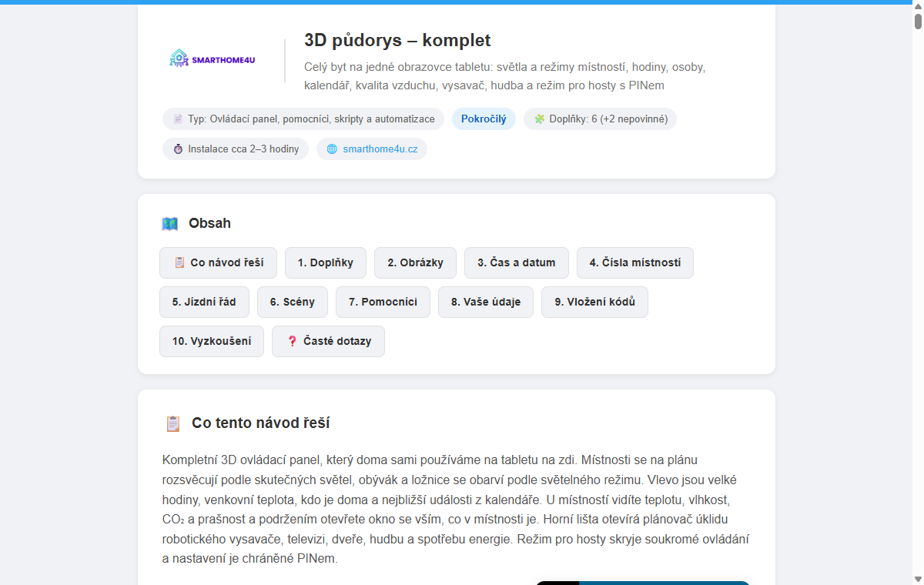Screen dimensions: 924x585
Task: Go to 9. Vložení kódů
Action: (x=594, y=302)
